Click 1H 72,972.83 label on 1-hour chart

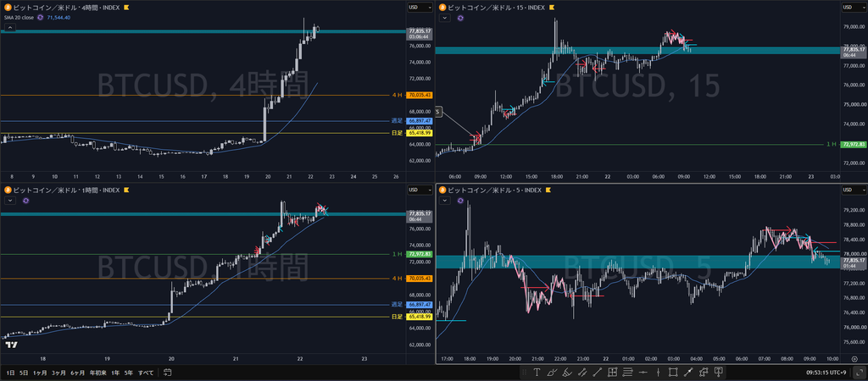click(x=419, y=254)
